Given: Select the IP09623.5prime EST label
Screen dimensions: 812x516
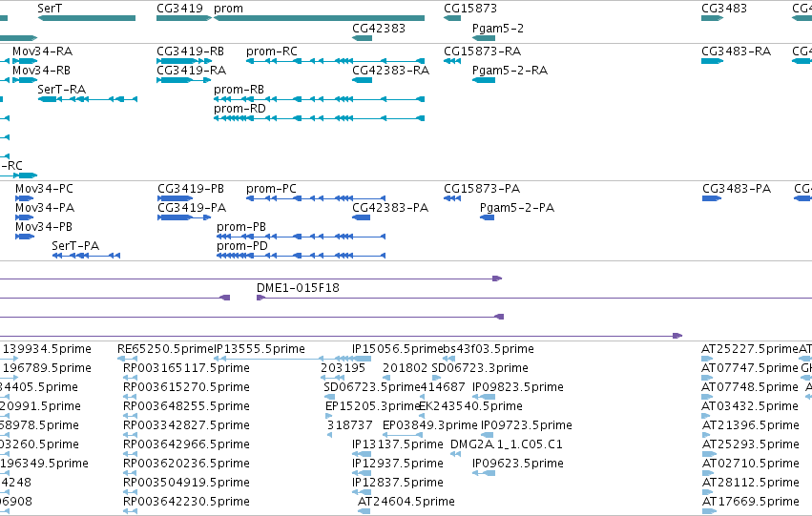Looking at the screenshot, I should 518,464.
